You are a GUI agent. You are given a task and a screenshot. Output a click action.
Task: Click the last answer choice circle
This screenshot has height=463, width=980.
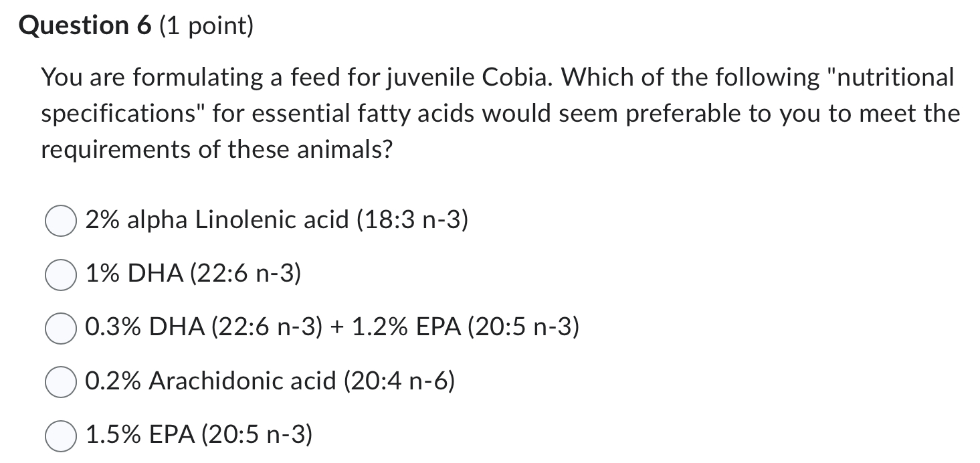click(60, 435)
